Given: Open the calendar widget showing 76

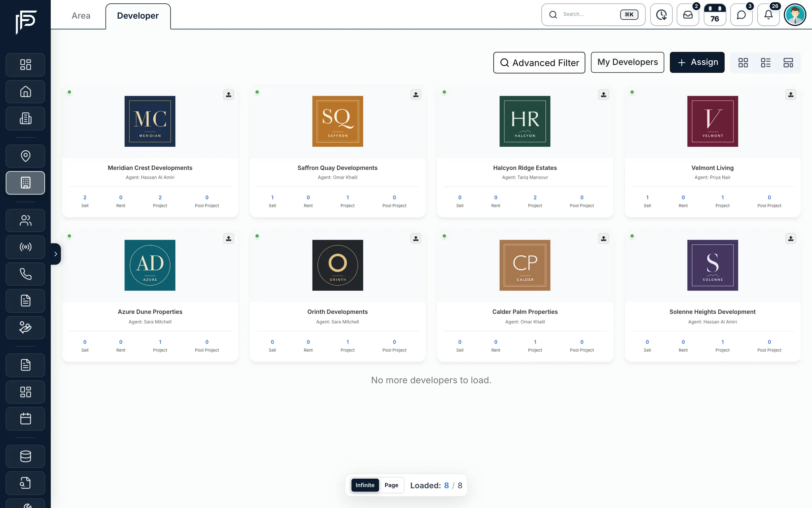Looking at the screenshot, I should coord(715,15).
